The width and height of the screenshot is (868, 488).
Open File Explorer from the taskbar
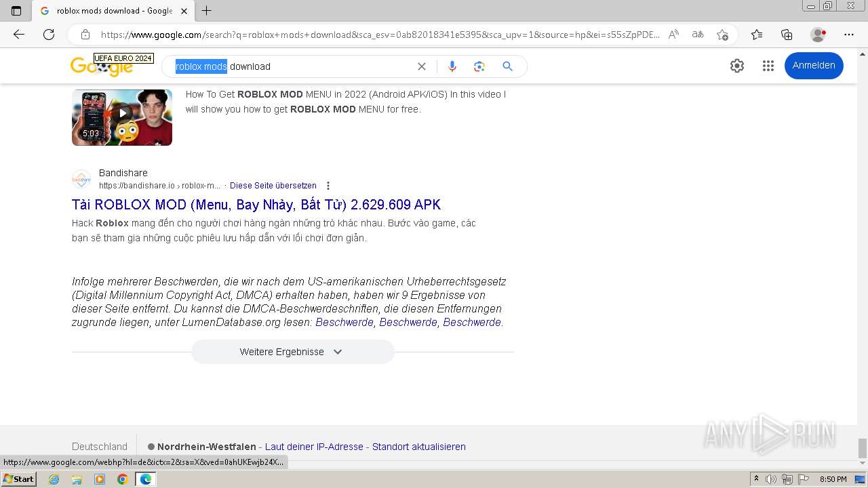77,479
